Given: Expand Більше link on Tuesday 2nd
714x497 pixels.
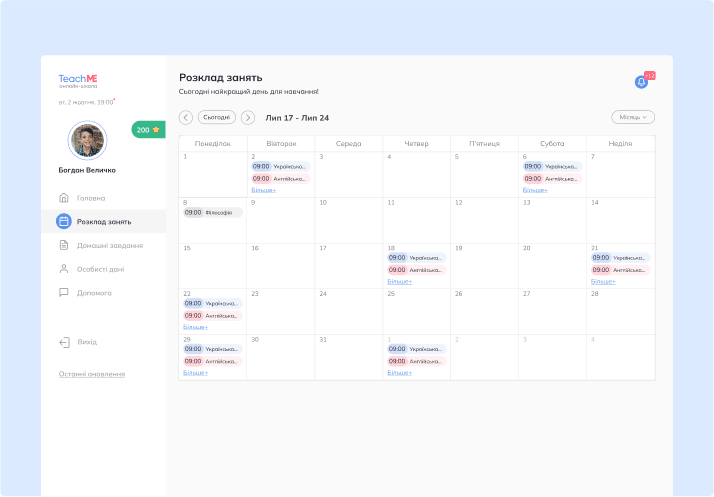Looking at the screenshot, I should [x=263, y=190].
